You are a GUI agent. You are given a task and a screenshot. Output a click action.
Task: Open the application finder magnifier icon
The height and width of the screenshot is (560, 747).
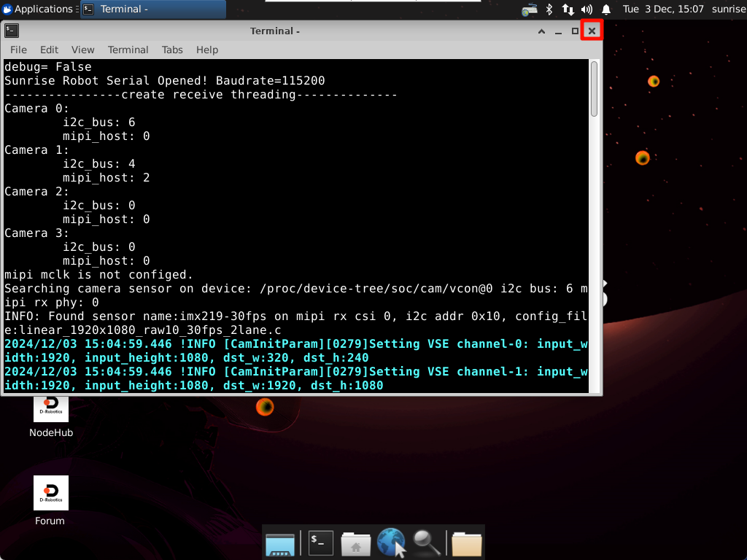pyautogui.click(x=426, y=542)
